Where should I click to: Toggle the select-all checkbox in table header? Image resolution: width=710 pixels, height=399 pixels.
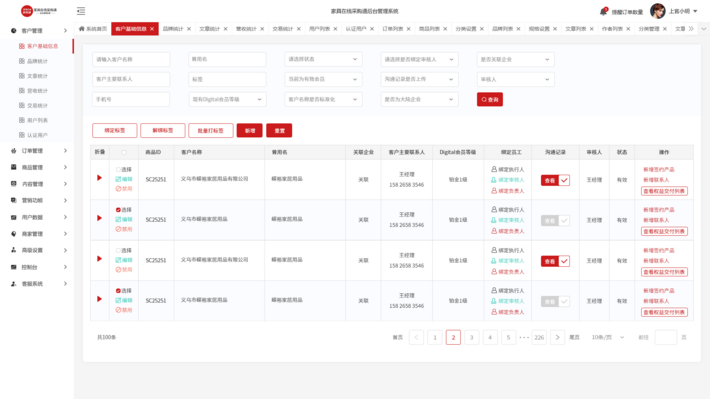(x=124, y=153)
